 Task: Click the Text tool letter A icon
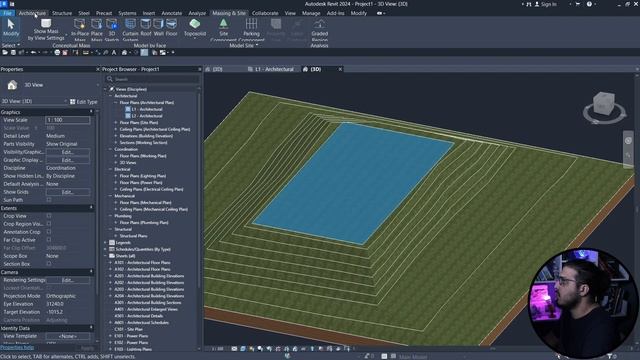114,53
